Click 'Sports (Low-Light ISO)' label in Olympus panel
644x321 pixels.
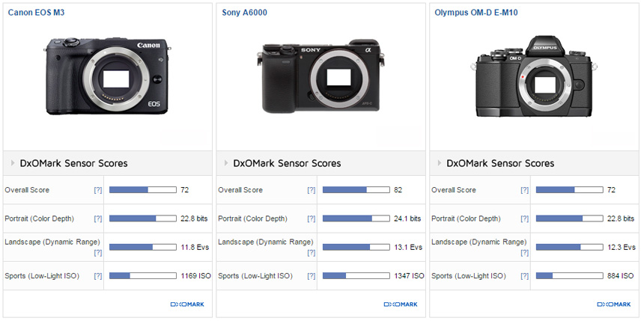coord(469,276)
